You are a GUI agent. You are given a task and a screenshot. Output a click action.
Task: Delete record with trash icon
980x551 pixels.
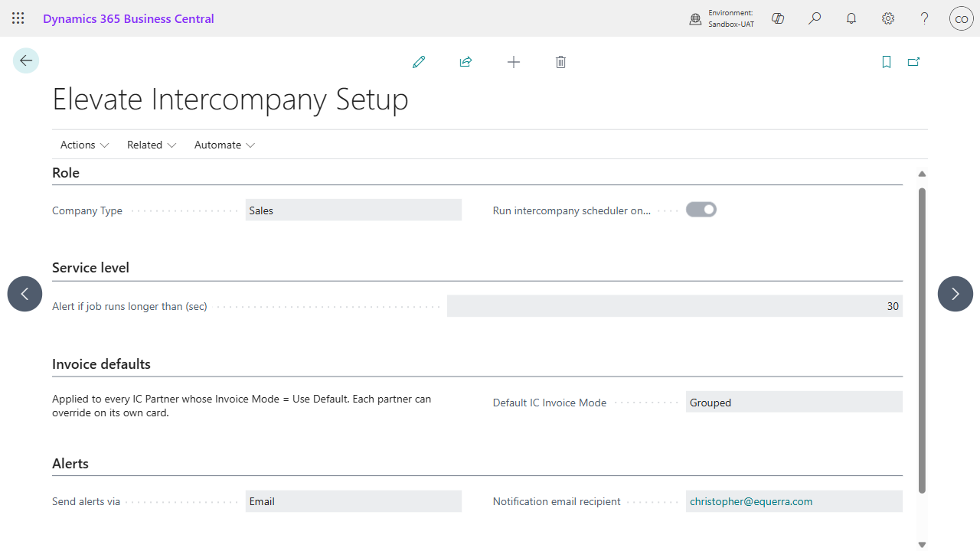(560, 62)
